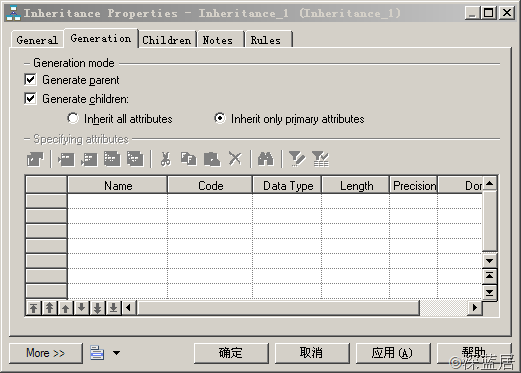Screen dimensions: 521x373
Task: Click first row header selector in grid
Action: [46, 201]
